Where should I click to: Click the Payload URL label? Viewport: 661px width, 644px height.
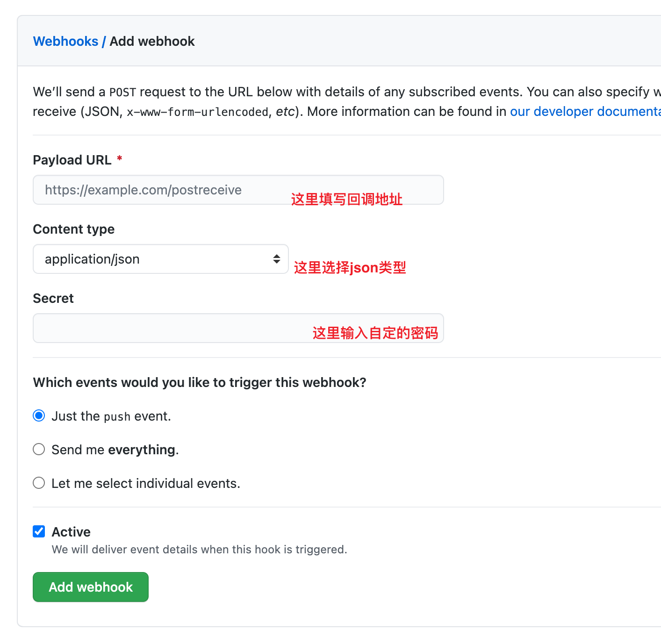[x=72, y=160]
